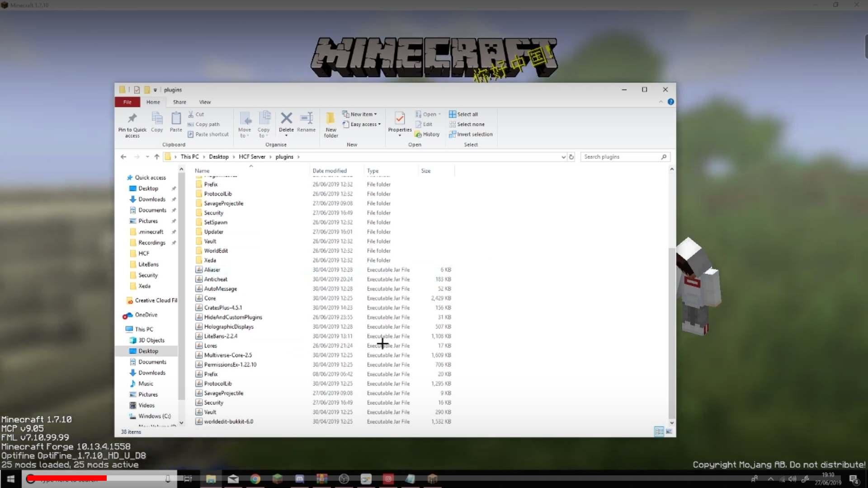Click Select all in ribbon
The height and width of the screenshot is (488, 868).
click(463, 114)
